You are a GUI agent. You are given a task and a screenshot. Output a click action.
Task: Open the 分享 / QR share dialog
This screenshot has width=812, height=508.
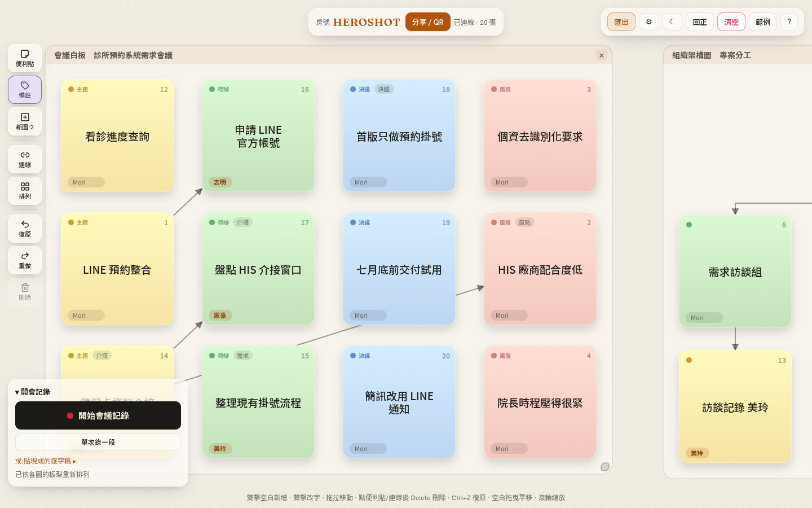pyautogui.click(x=428, y=22)
